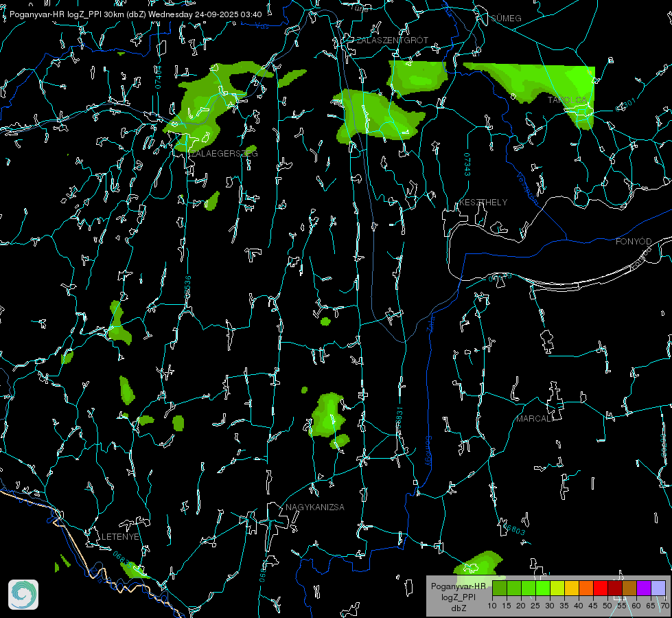
Task: Click the ZALASZENTGRÓT city label
Action: pos(392,41)
